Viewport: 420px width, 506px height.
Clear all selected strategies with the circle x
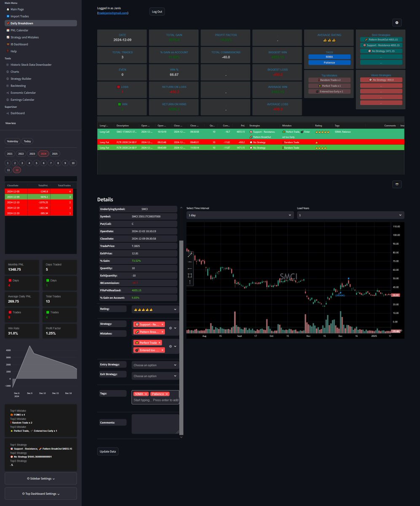(x=170, y=328)
